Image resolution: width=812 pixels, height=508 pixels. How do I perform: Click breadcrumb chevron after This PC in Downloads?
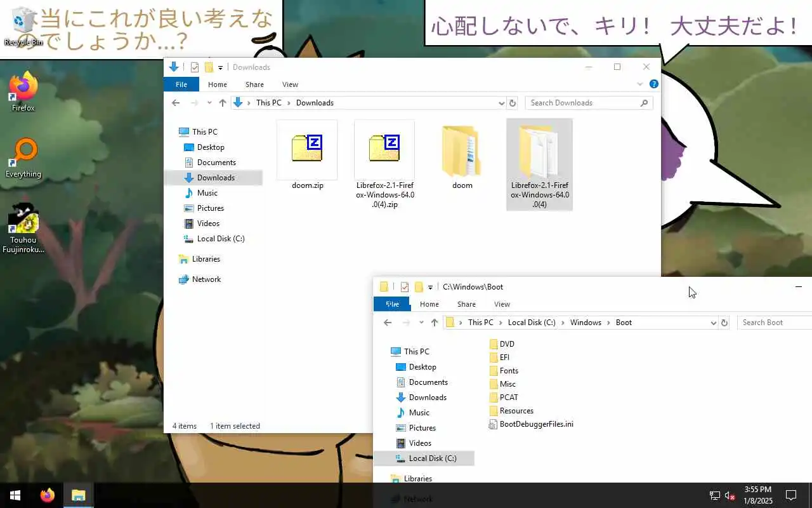click(289, 103)
